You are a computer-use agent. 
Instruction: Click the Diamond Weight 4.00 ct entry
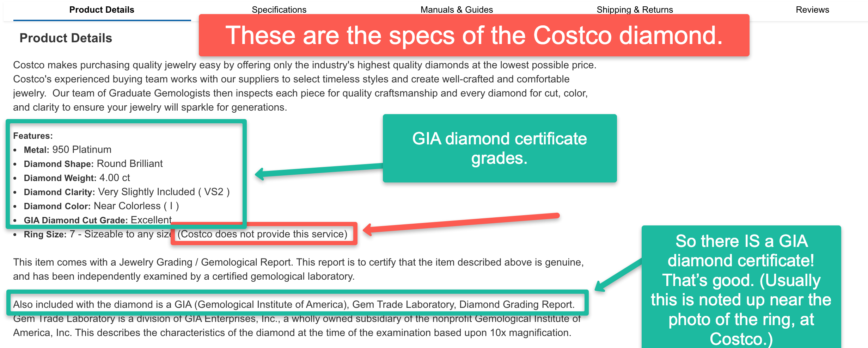(x=77, y=178)
